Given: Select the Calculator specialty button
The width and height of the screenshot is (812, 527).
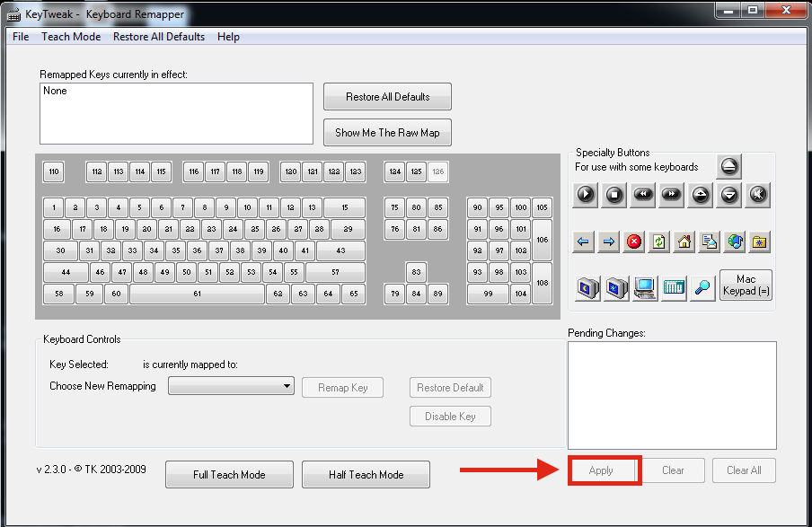Looking at the screenshot, I should click(674, 287).
